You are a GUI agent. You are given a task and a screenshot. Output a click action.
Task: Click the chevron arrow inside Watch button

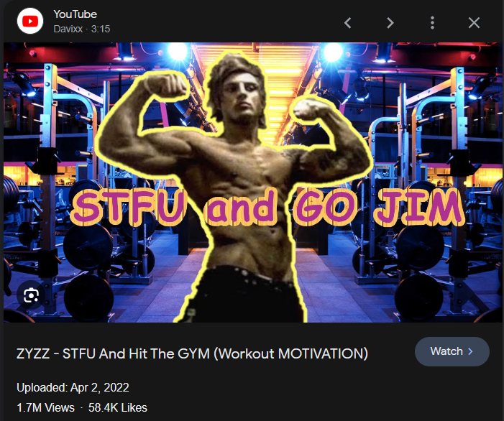[x=471, y=351]
